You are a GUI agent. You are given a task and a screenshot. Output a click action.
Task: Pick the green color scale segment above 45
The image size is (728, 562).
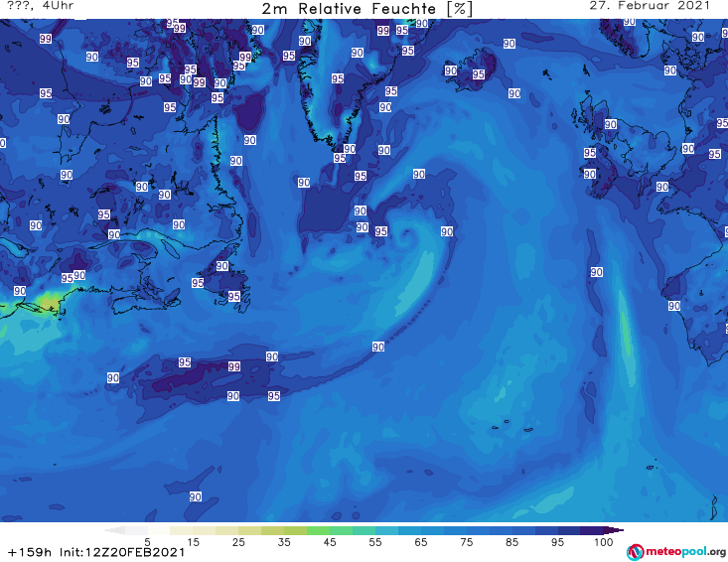[318, 530]
